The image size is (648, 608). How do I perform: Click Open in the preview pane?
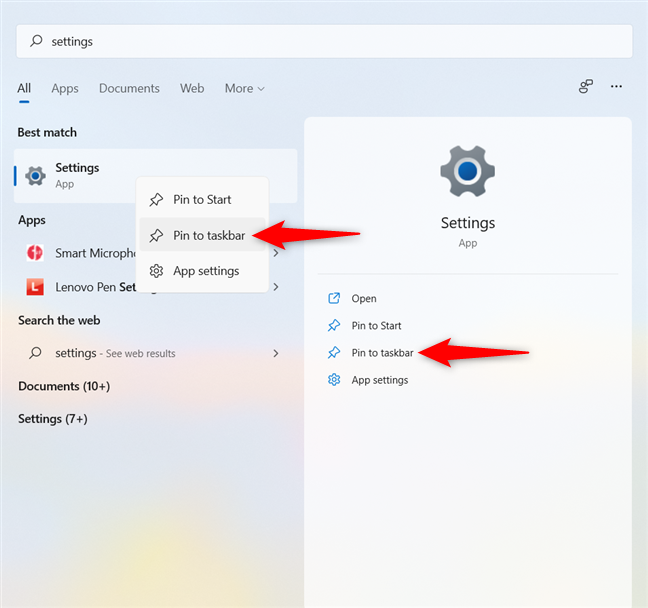coord(364,298)
